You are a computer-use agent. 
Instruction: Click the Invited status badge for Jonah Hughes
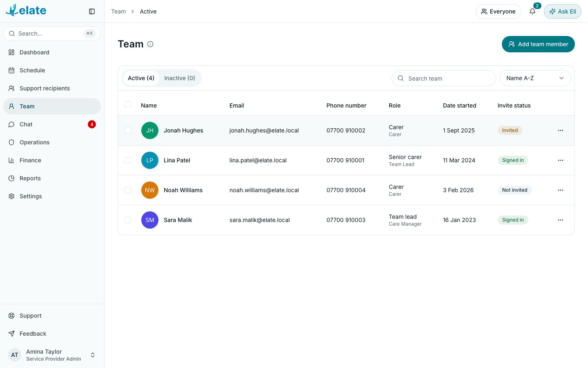pyautogui.click(x=510, y=130)
